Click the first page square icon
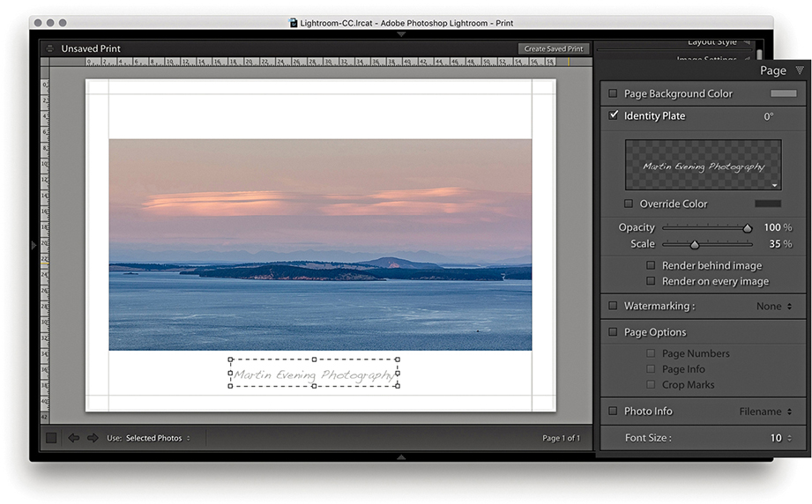The height and width of the screenshot is (504, 812). coord(52,438)
